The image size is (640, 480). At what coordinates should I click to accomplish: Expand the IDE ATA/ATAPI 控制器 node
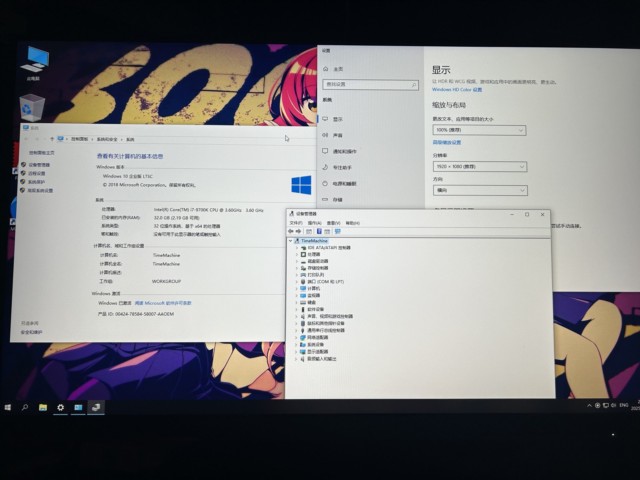297,248
